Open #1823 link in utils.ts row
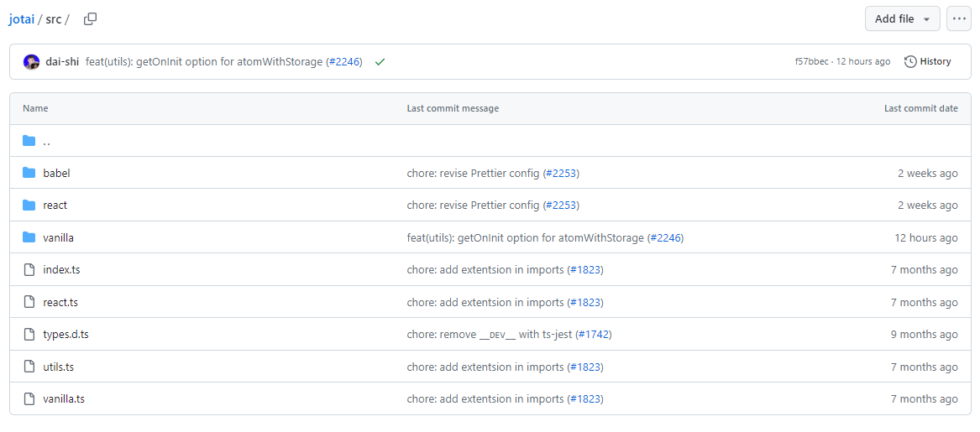The image size is (980, 432). 585,367
